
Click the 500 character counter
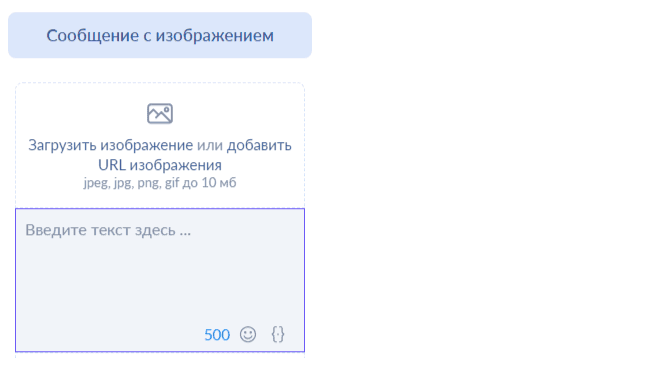click(x=217, y=335)
